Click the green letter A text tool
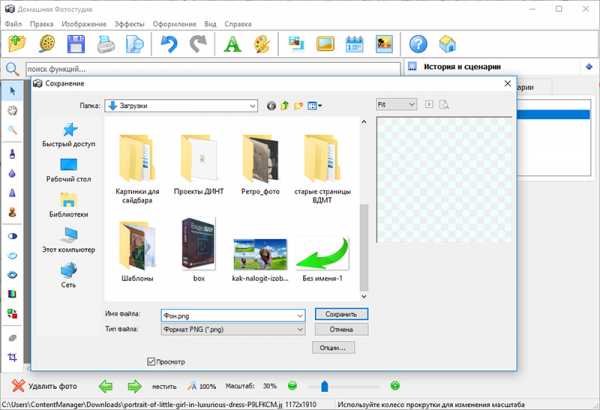600x410 pixels. [x=232, y=43]
